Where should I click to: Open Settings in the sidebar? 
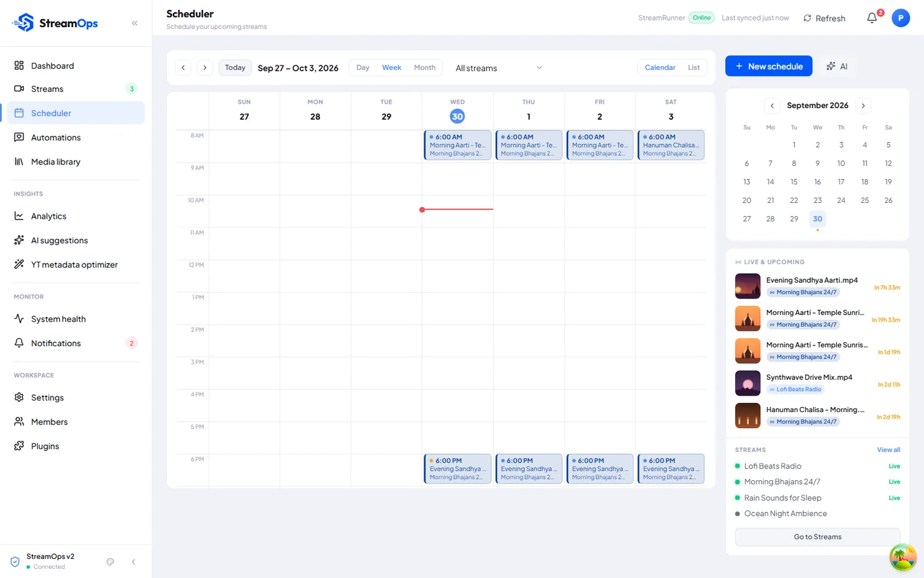pyautogui.click(x=76, y=398)
